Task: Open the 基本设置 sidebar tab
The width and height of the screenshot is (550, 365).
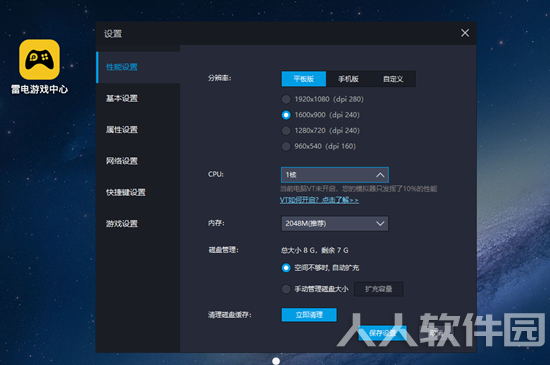Action: click(x=139, y=99)
